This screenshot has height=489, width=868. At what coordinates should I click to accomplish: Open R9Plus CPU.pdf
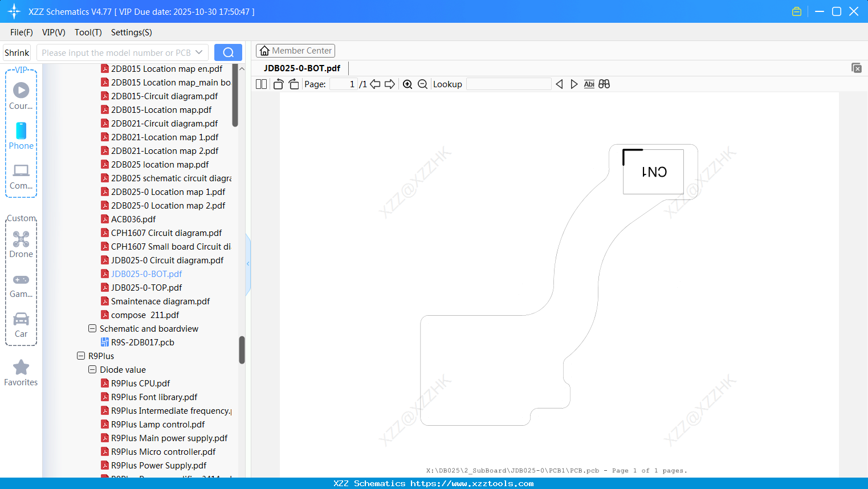pyautogui.click(x=140, y=384)
